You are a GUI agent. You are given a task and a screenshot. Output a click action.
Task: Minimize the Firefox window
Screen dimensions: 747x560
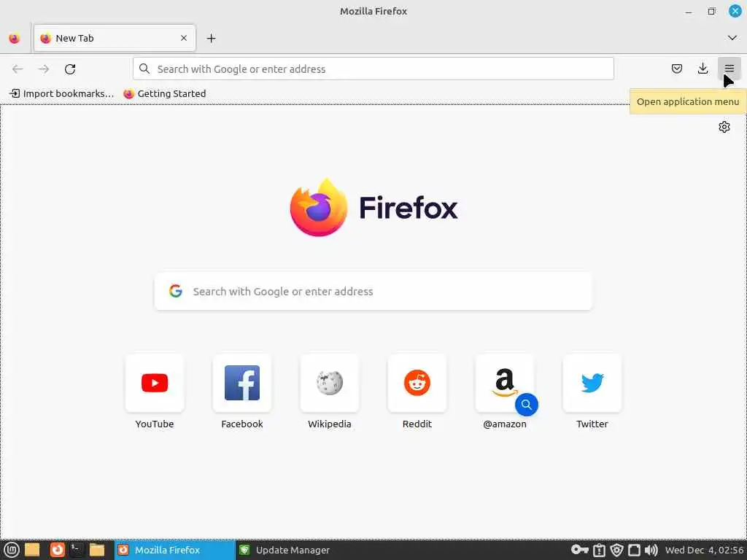(x=689, y=12)
